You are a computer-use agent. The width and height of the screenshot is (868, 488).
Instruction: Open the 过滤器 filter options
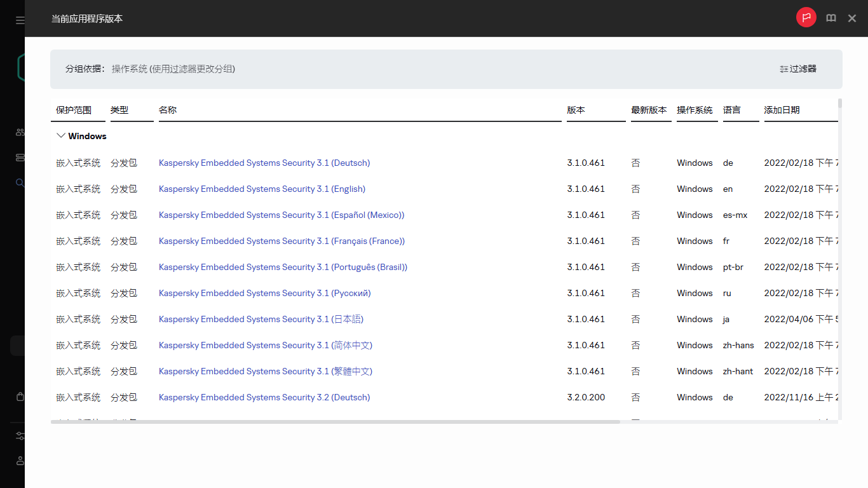point(798,69)
